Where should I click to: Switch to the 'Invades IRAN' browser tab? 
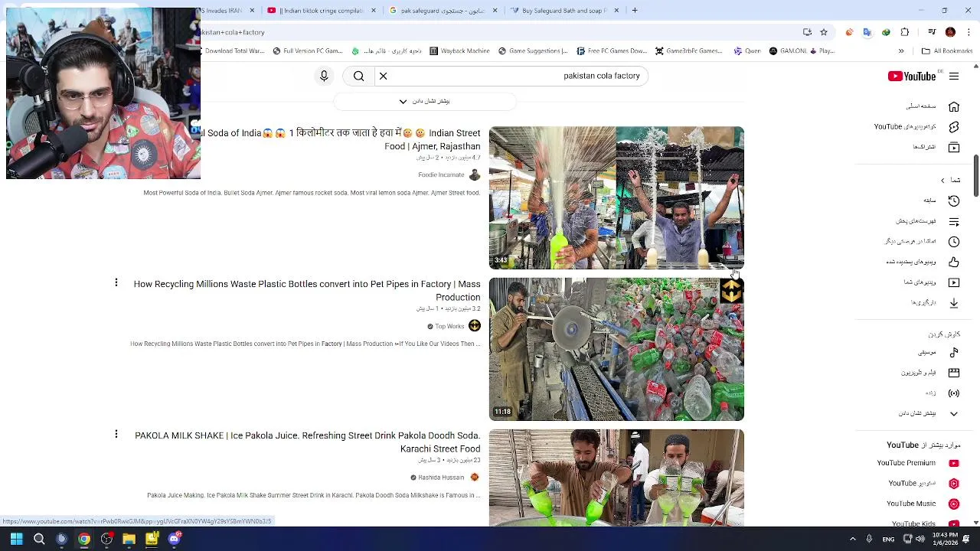(228, 11)
